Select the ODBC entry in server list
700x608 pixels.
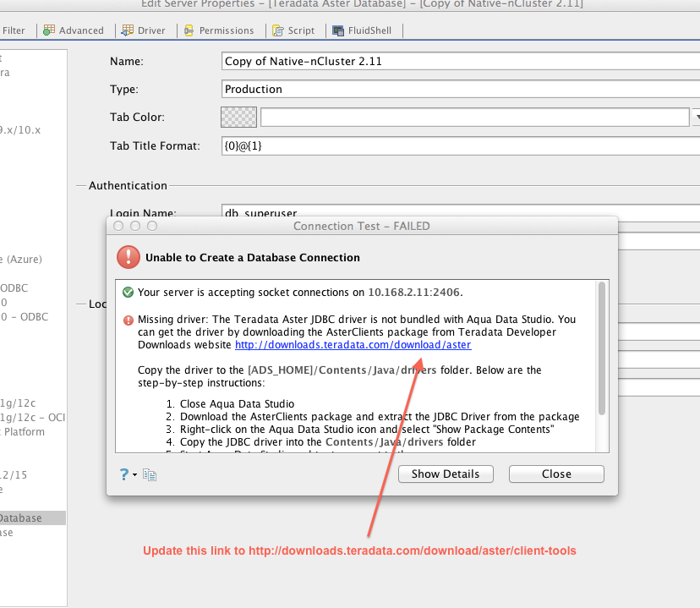pos(14,288)
